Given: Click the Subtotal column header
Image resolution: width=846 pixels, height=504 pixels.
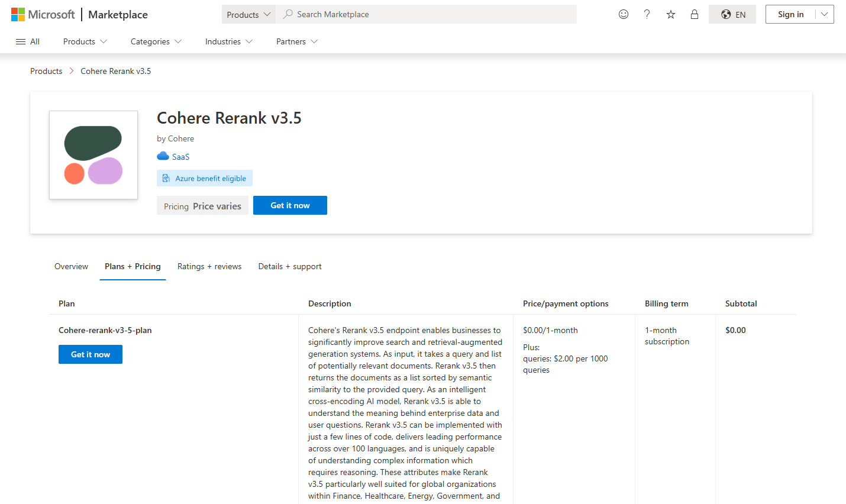Looking at the screenshot, I should pyautogui.click(x=741, y=303).
